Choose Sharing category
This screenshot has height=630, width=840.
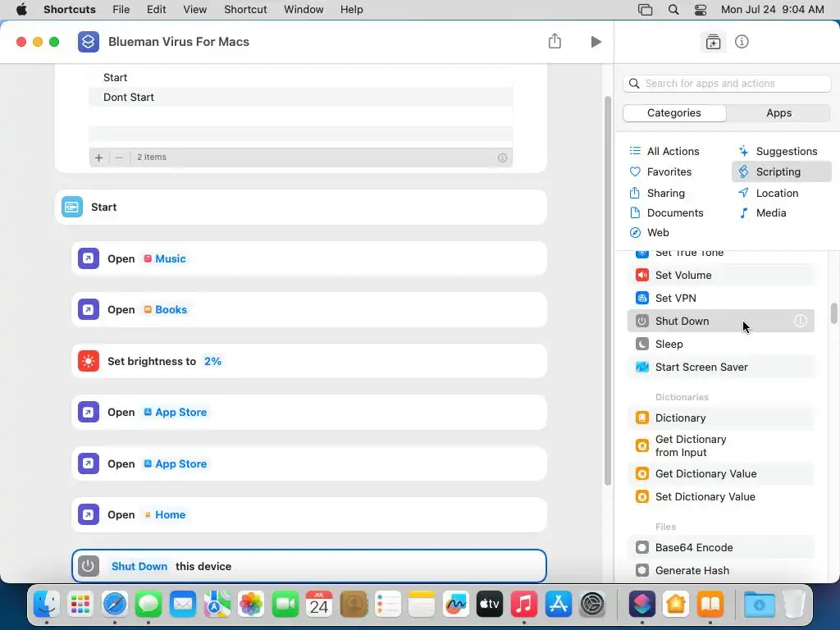[657, 193]
